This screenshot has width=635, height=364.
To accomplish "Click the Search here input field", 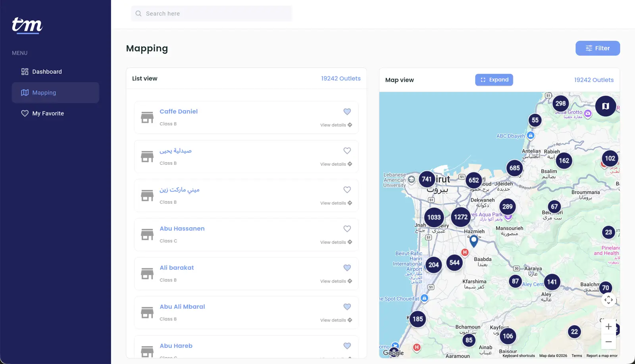I will pos(212,13).
